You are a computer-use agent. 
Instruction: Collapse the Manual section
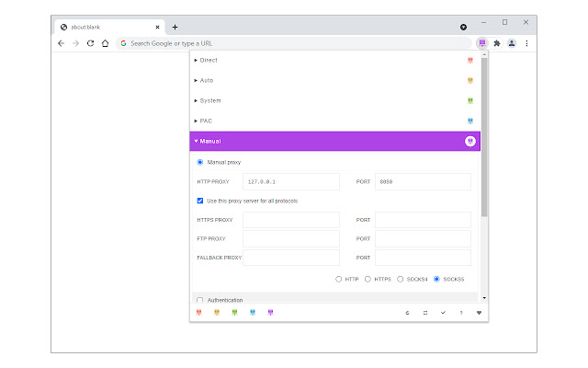click(334, 141)
